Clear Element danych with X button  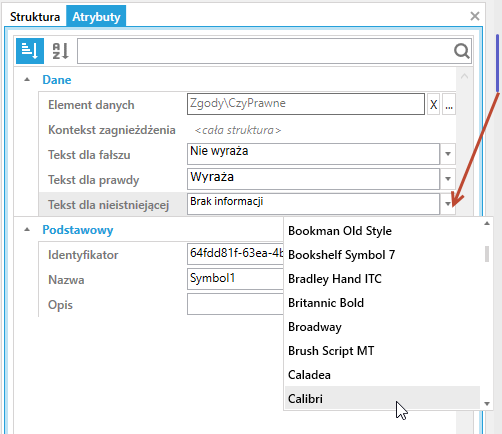pyautogui.click(x=433, y=105)
